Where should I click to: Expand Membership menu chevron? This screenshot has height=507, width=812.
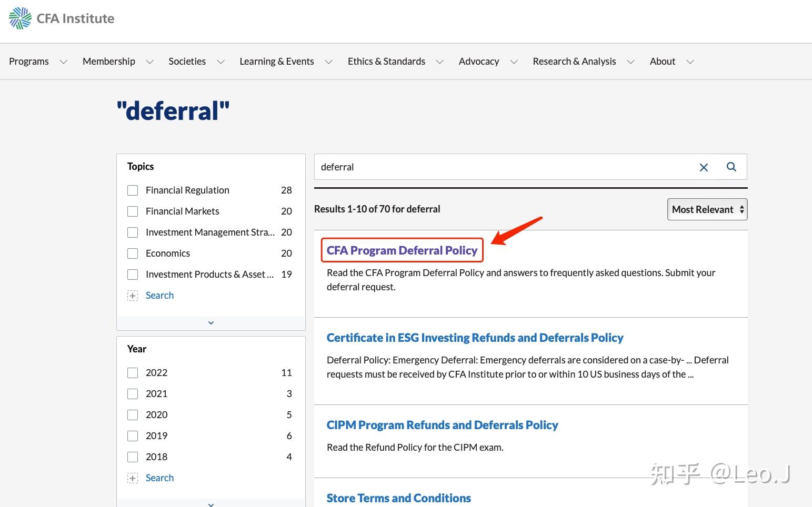click(x=150, y=62)
